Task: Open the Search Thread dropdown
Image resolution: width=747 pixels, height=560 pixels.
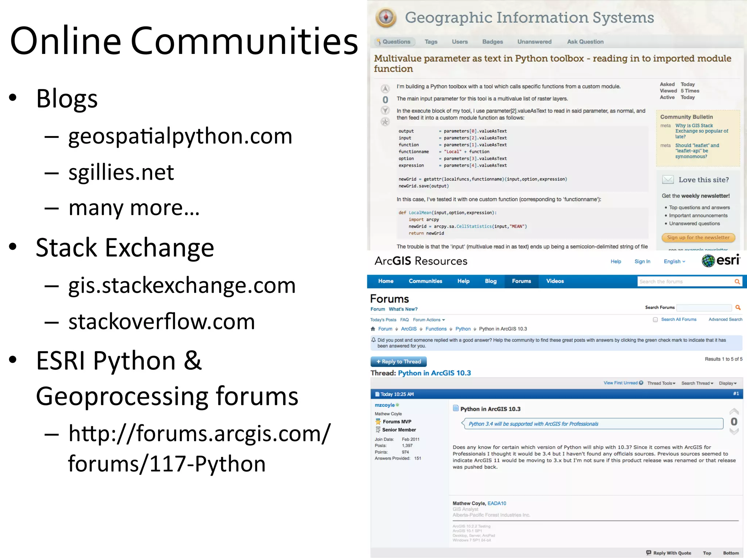Action: pos(697,383)
